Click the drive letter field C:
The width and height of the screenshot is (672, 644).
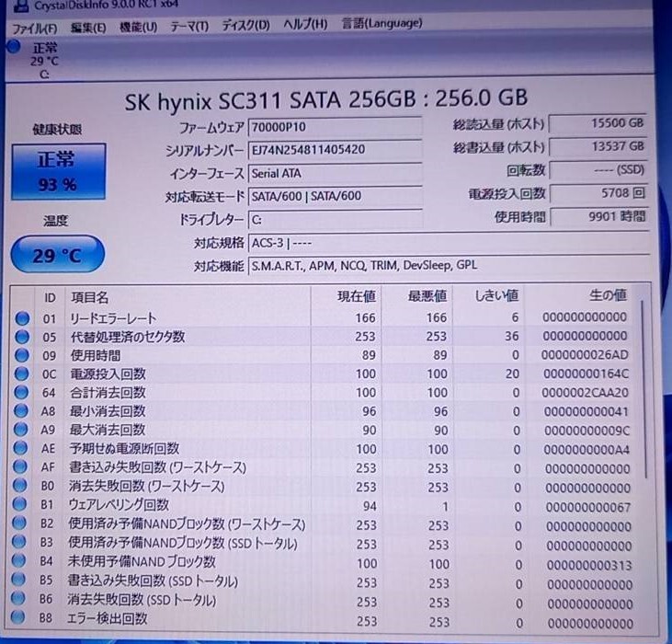[x=335, y=220]
